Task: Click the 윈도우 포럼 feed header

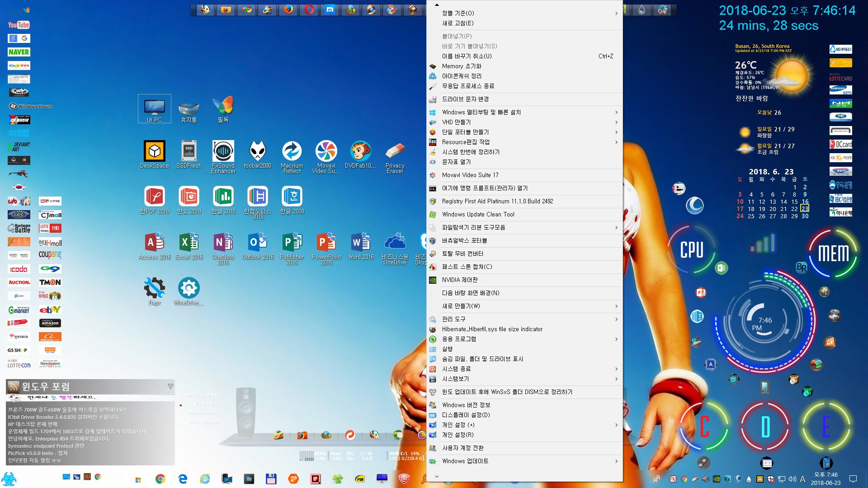Action: [46, 387]
